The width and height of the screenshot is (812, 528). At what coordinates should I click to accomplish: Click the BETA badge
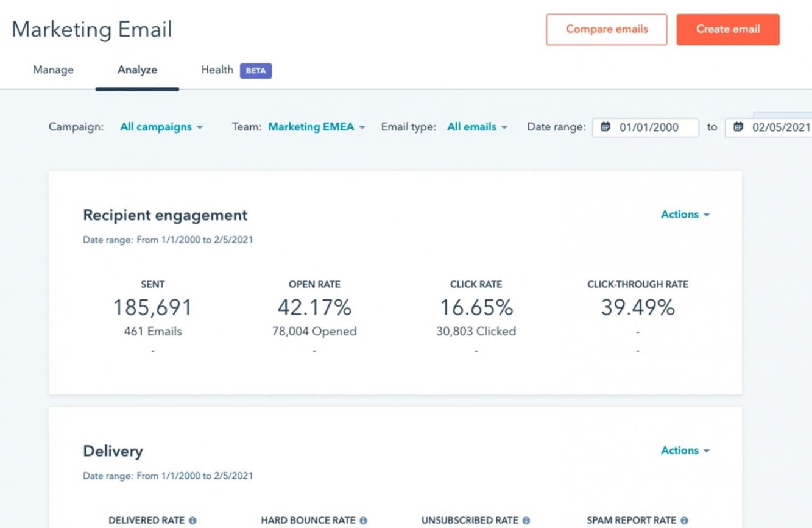click(x=256, y=71)
